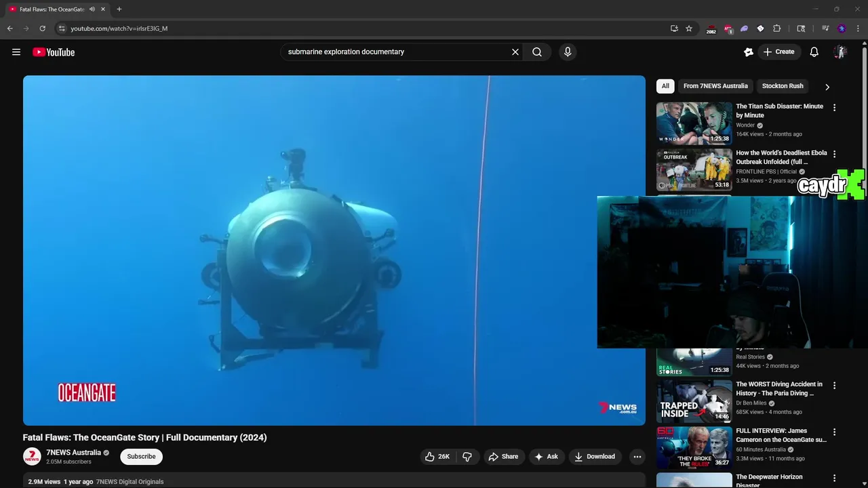
Task: Download the video
Action: (595, 457)
